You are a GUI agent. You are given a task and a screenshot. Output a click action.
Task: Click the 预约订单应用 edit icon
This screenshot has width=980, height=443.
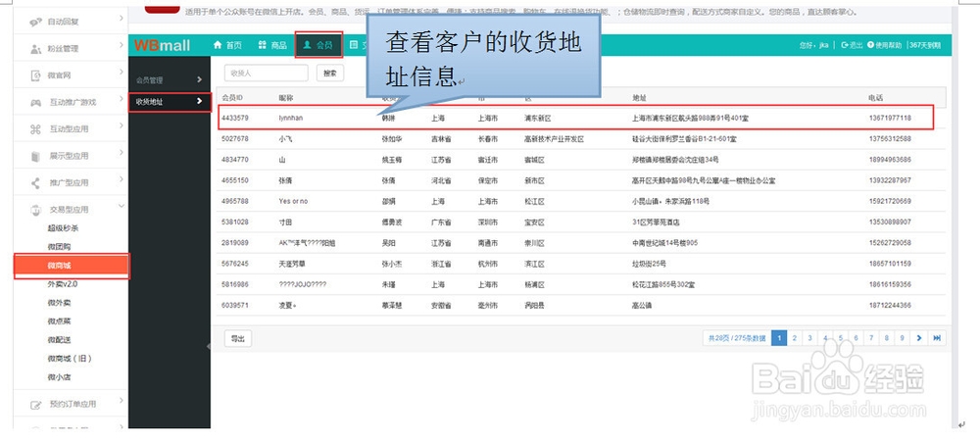click(36, 405)
